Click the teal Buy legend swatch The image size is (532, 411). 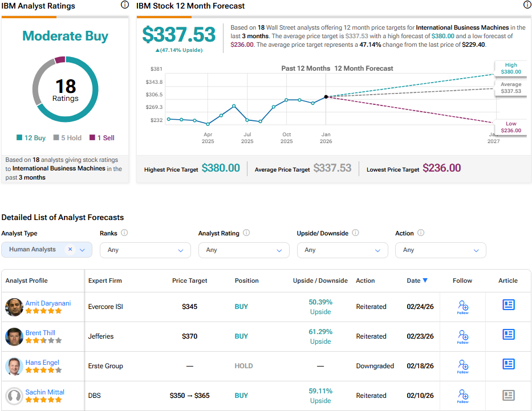point(19,138)
